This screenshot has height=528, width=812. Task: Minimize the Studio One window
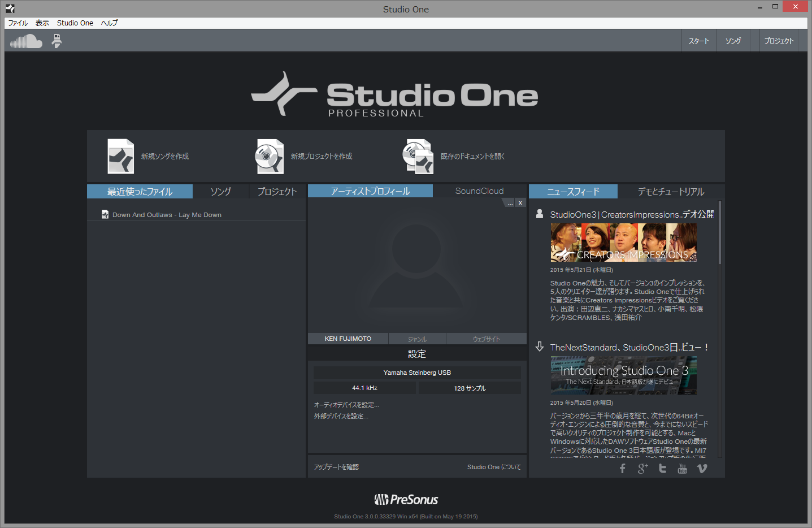pos(760,7)
